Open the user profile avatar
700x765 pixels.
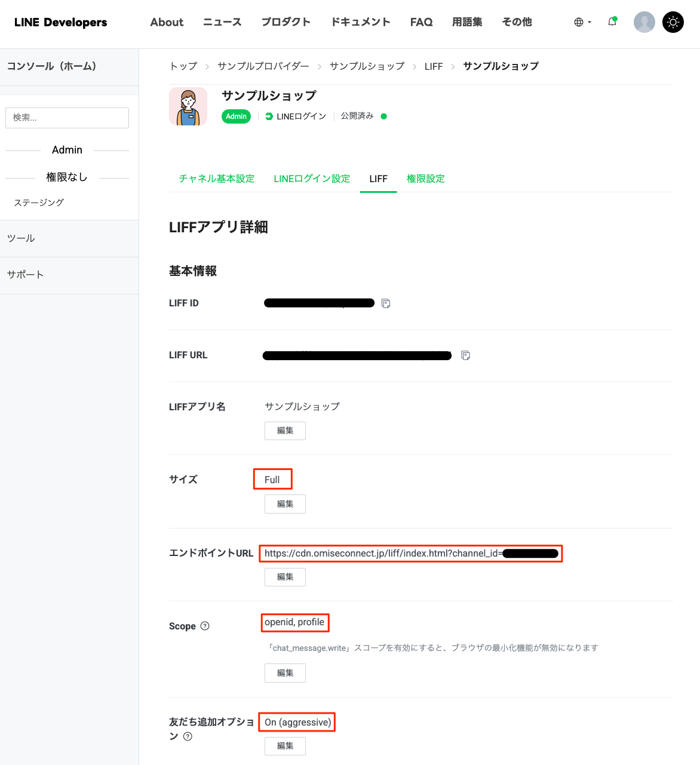[x=644, y=22]
